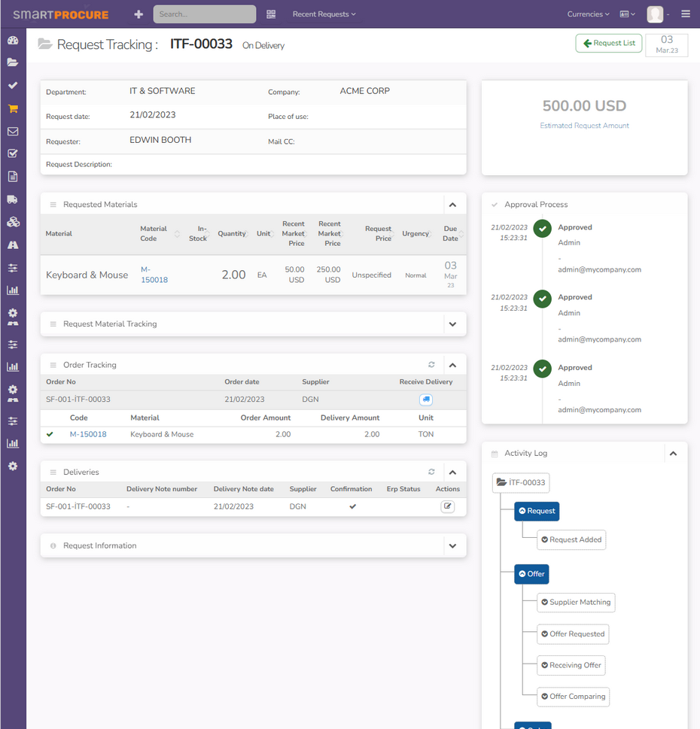Click the On Delivery status label
This screenshot has height=729, width=700.
(x=263, y=46)
